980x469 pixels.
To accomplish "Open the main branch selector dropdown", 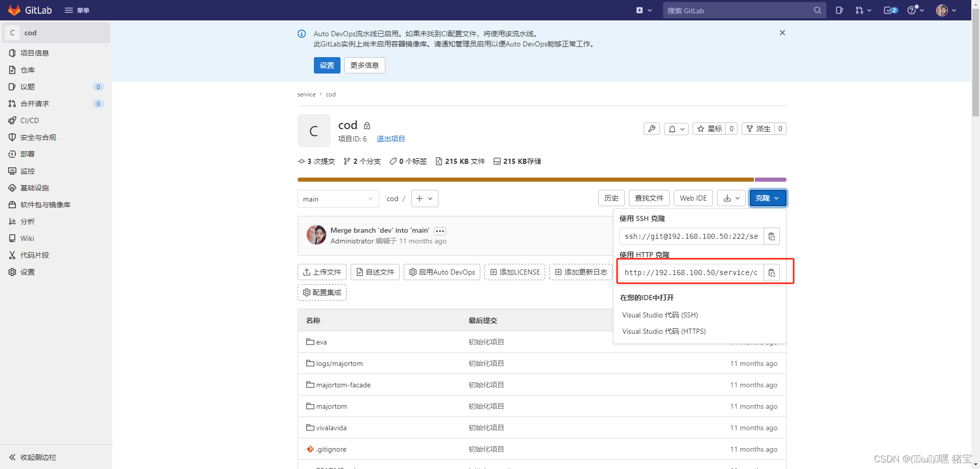I will pos(338,199).
